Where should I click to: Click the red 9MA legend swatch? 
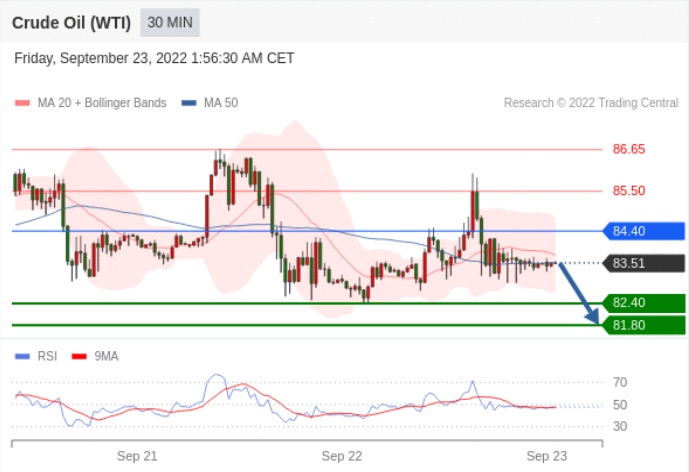click(x=79, y=356)
